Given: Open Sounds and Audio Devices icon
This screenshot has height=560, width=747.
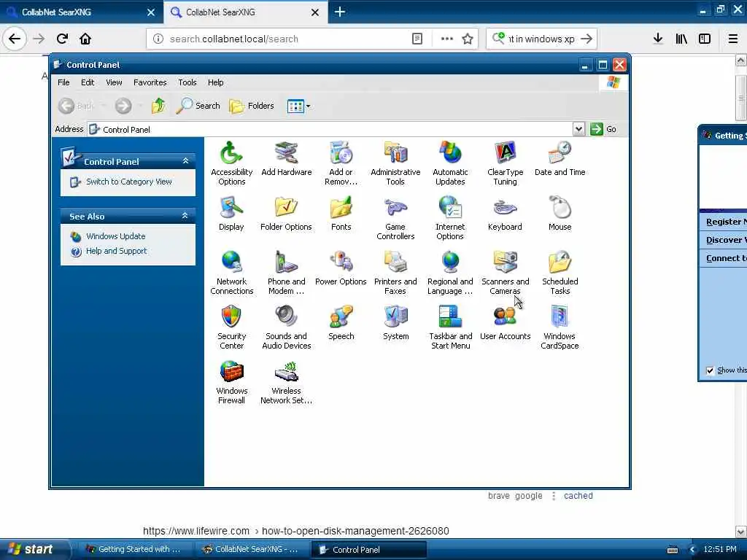Looking at the screenshot, I should (x=286, y=327).
